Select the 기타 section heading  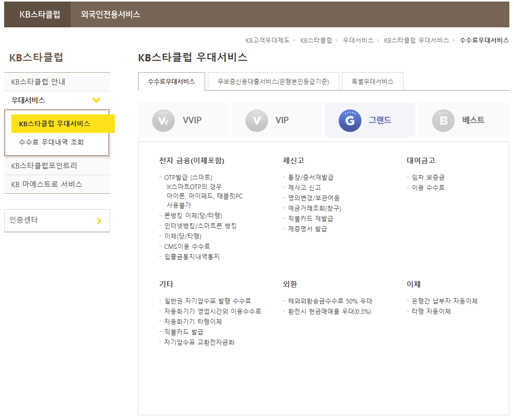click(166, 284)
